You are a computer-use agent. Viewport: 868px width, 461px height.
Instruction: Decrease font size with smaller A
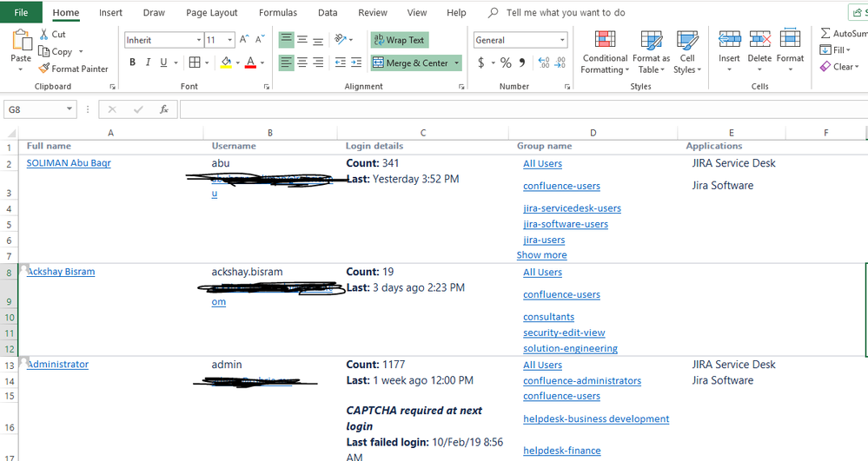(260, 39)
